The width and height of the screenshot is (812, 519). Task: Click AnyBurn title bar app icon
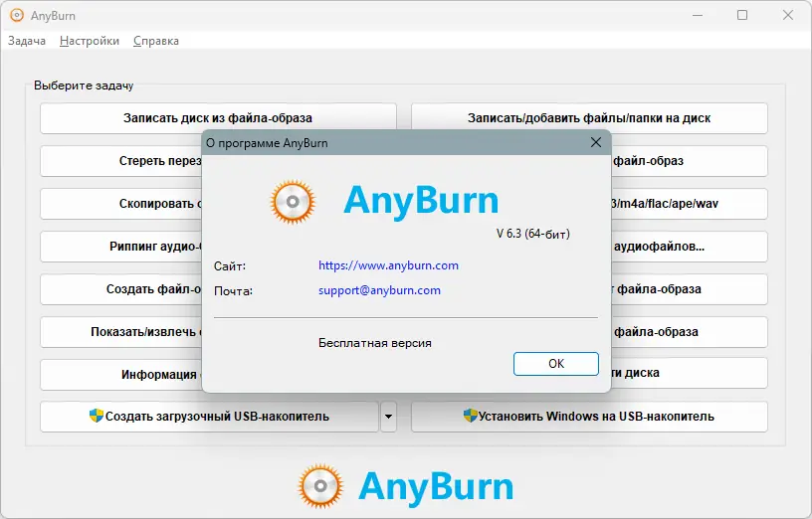click(17, 16)
